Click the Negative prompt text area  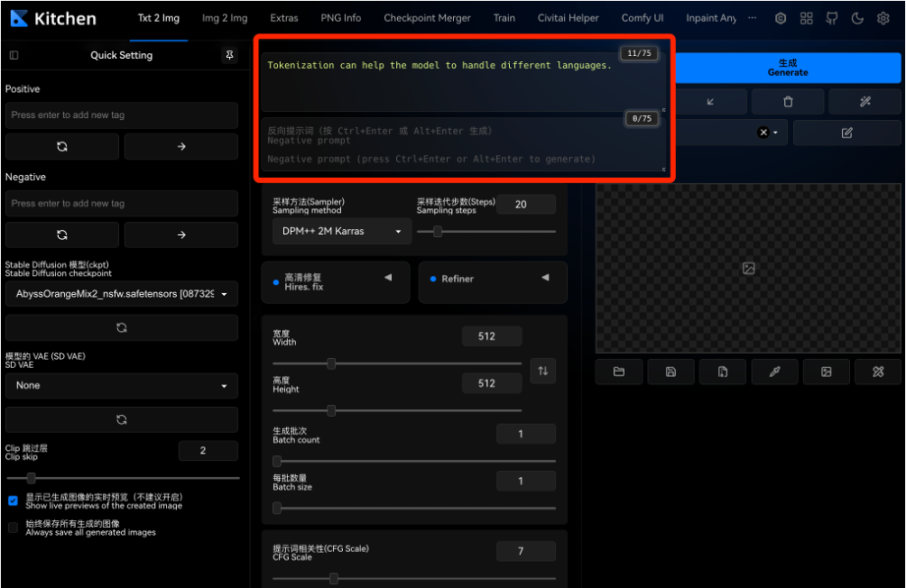coord(463,145)
